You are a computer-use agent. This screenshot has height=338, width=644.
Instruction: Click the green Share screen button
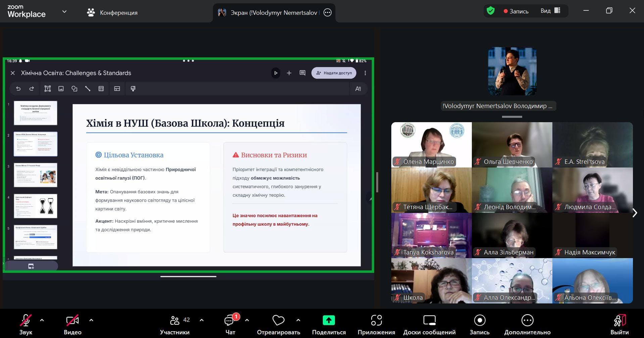(329, 321)
